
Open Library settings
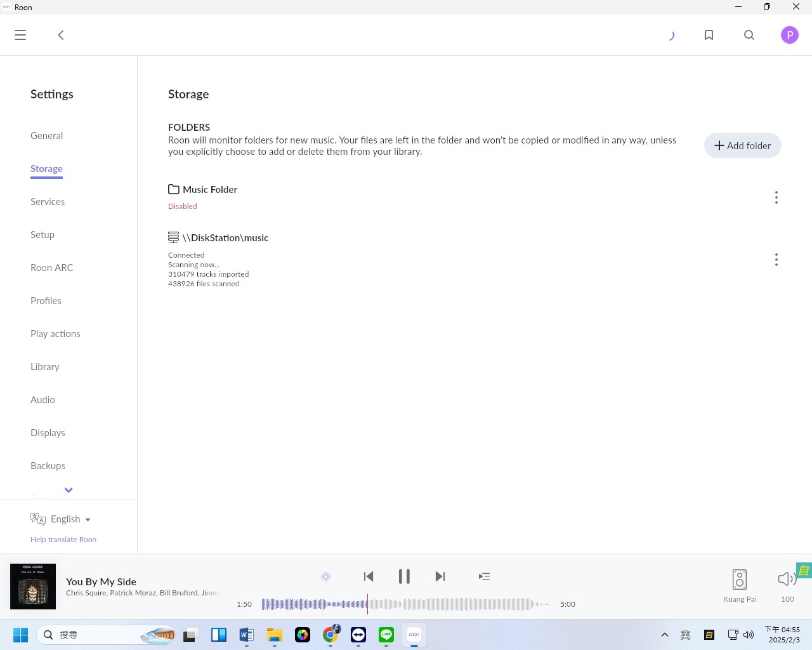pyautogui.click(x=45, y=366)
